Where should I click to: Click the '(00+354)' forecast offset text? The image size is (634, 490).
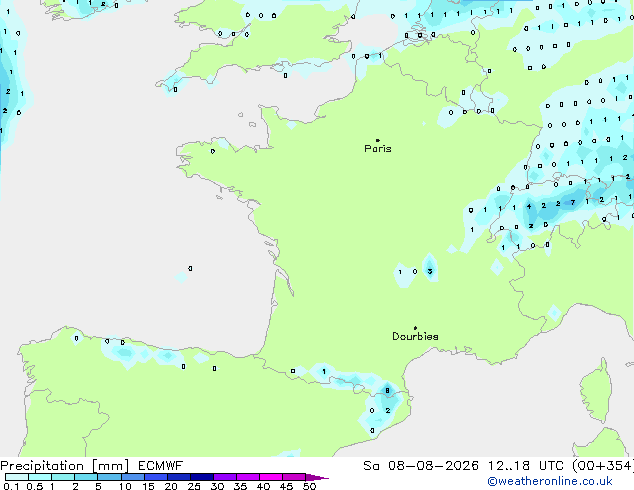click(x=602, y=466)
